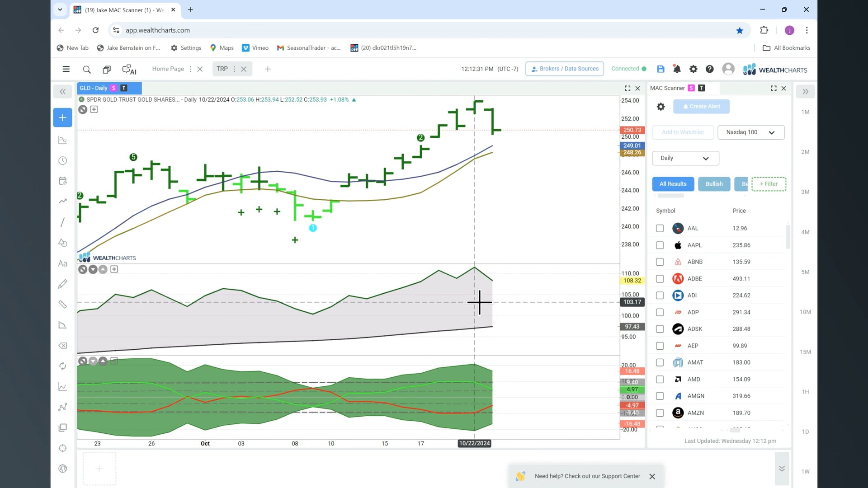
Task: Click the filter tabs horizontal scrollbar
Action: click(670, 196)
